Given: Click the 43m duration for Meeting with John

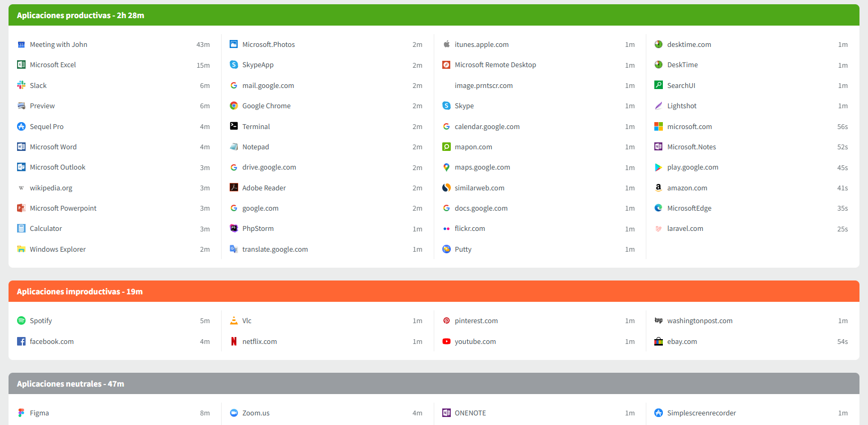Looking at the screenshot, I should 203,45.
